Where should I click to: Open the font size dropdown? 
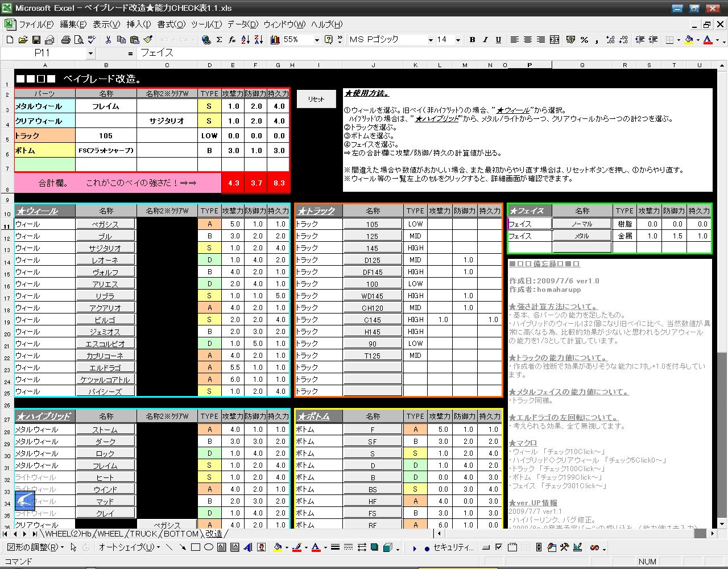click(x=458, y=40)
